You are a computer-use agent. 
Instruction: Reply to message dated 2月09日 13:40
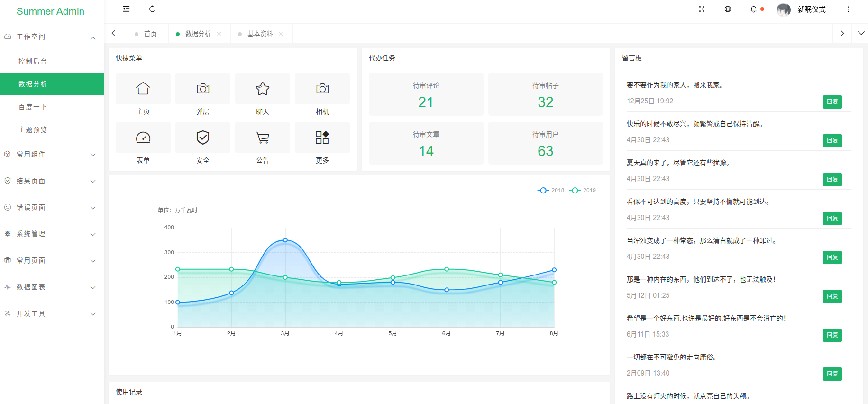tap(832, 374)
